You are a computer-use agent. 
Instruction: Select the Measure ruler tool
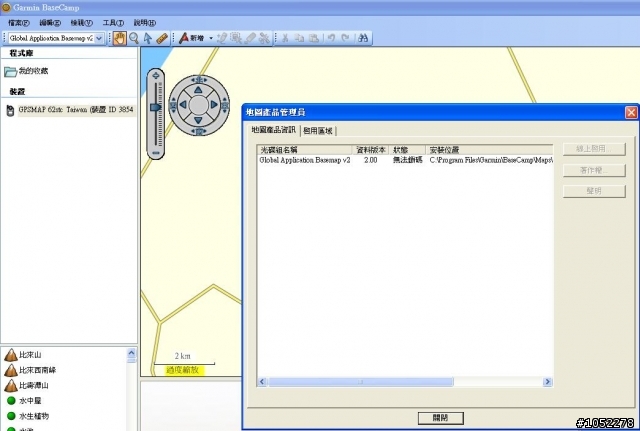(x=162, y=38)
